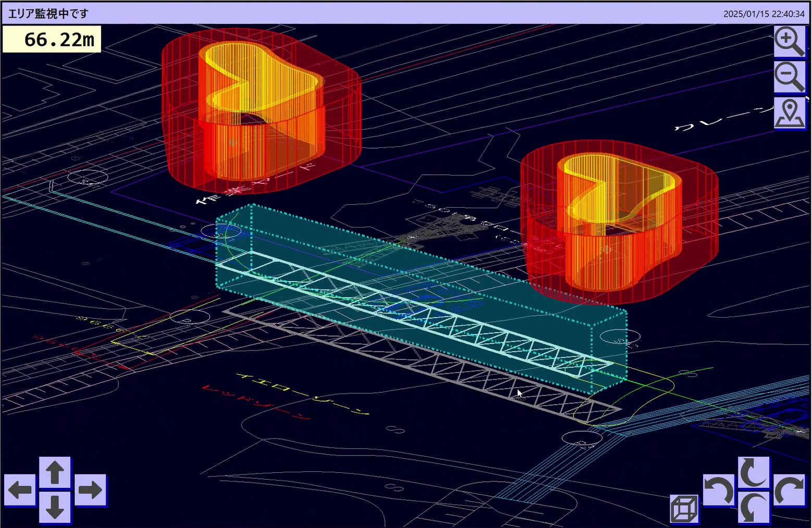The image size is (812, 528).
Task: Pan the view left with the arrow
Action: (20, 490)
